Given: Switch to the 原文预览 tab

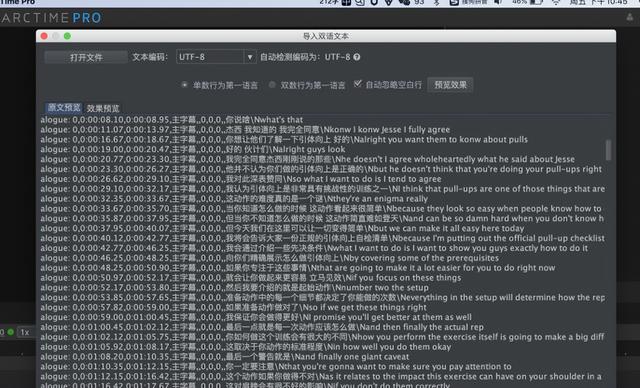Looking at the screenshot, I should tap(64, 108).
